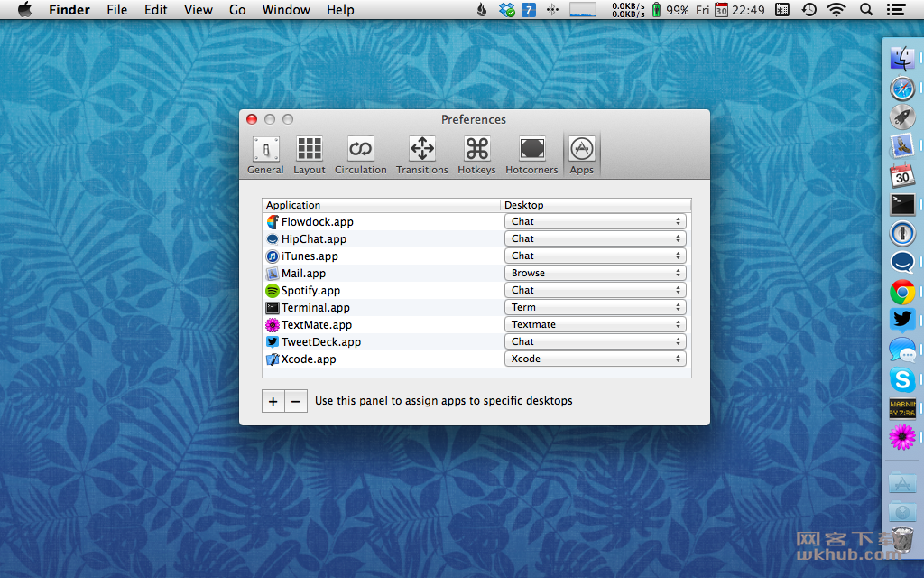The height and width of the screenshot is (578, 924).
Task: Switch to the General preferences tab
Action: point(265,155)
